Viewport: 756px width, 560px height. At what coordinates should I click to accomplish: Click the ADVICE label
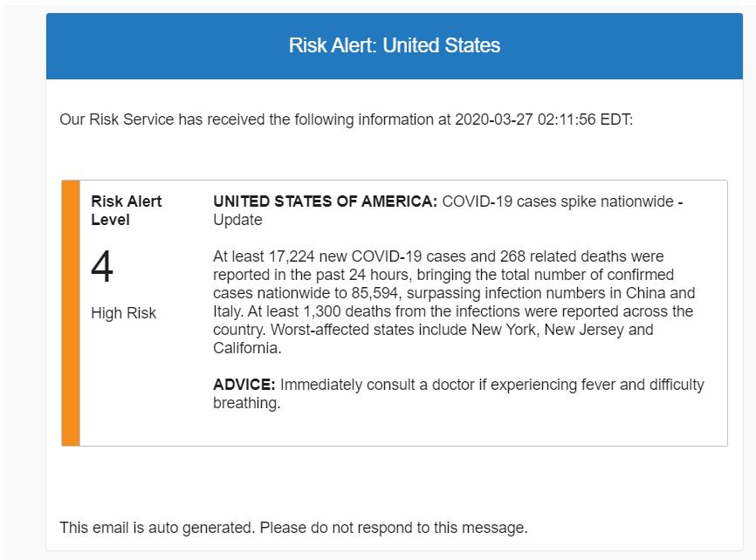click(244, 385)
